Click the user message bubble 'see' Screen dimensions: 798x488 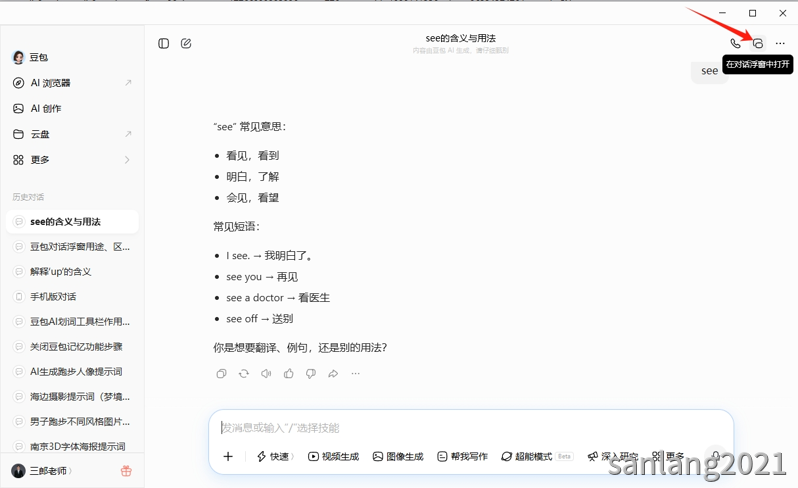tap(709, 71)
